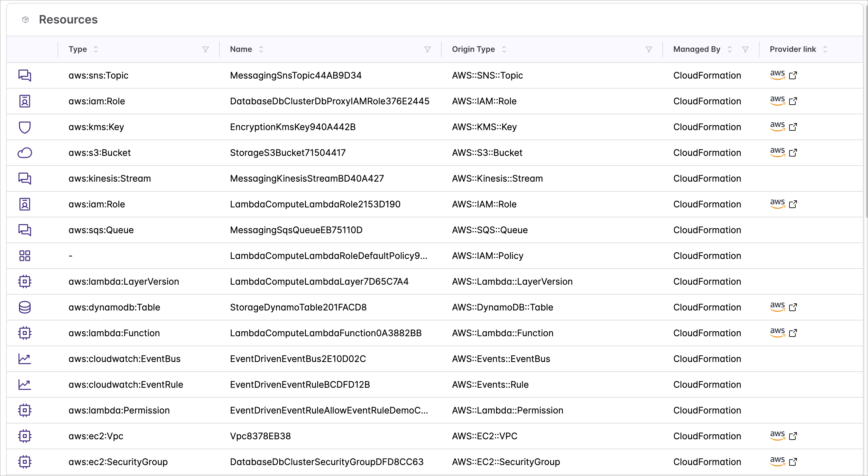Open AWS provider link for DatabaseDbClusterDbProxyIAMRole376E2445
868x476 pixels.
(783, 101)
